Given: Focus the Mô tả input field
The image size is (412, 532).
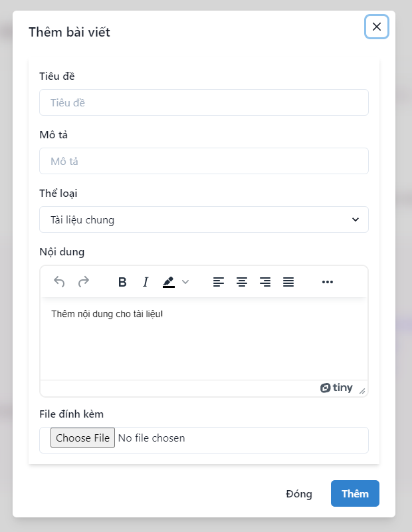Looking at the screenshot, I should [x=204, y=161].
